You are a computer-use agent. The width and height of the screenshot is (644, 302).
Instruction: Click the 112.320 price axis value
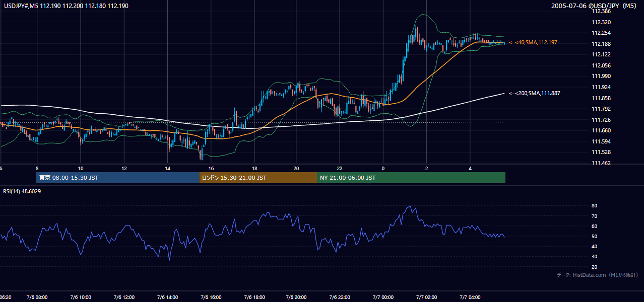(602, 22)
